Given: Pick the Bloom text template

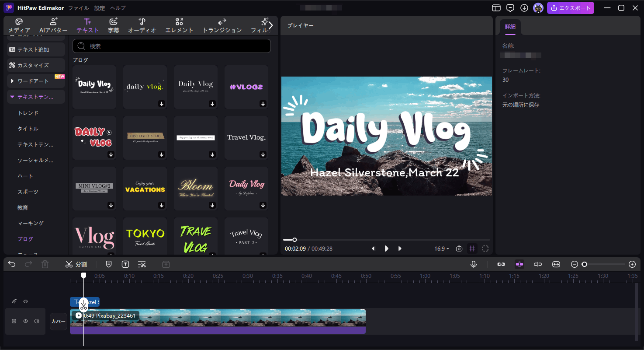Looking at the screenshot, I should (x=196, y=189).
